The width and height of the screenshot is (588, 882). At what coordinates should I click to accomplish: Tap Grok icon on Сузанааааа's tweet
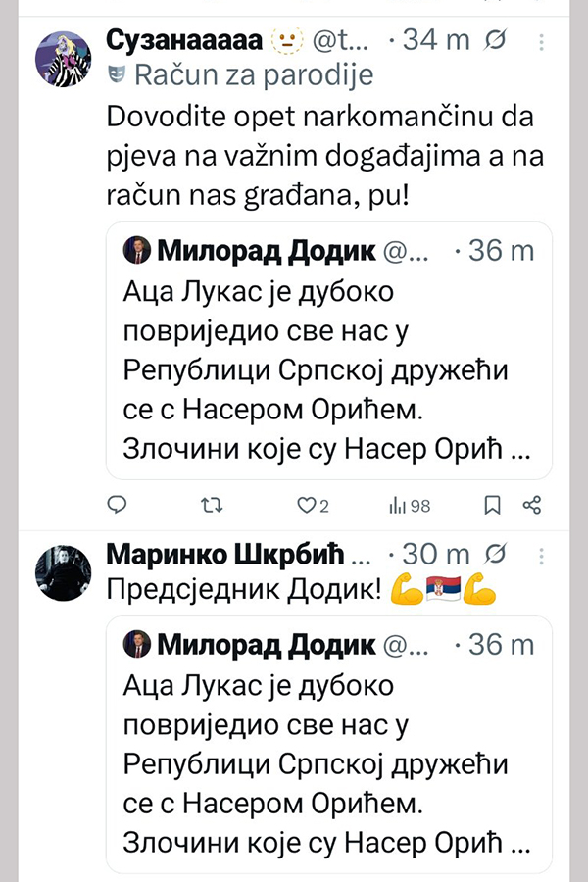(495, 42)
